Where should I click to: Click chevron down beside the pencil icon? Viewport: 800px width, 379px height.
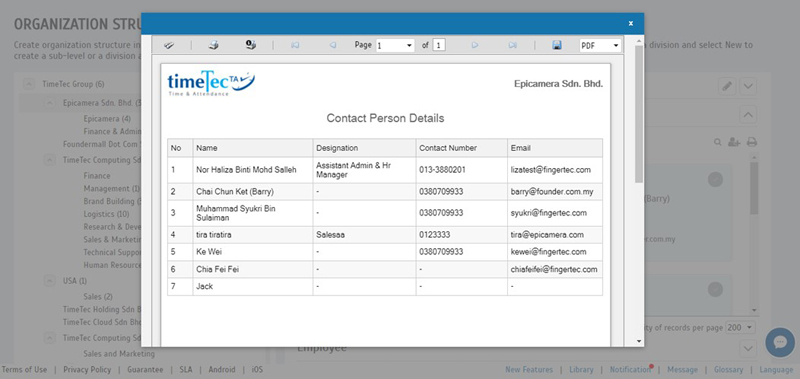pyautogui.click(x=748, y=86)
